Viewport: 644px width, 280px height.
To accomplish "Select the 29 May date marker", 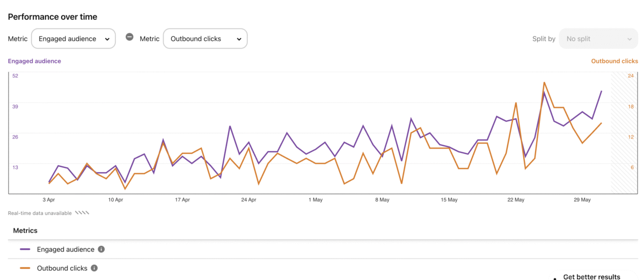I will [582, 200].
